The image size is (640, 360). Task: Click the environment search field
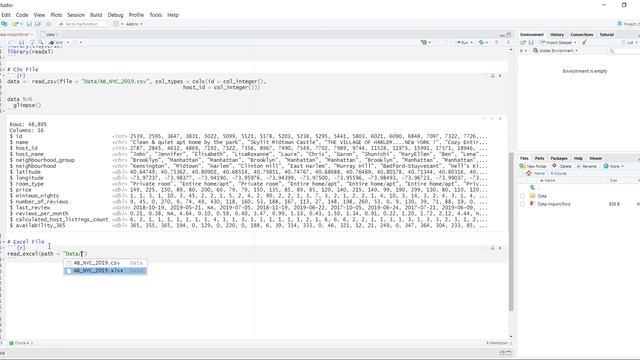pyautogui.click(x=624, y=51)
